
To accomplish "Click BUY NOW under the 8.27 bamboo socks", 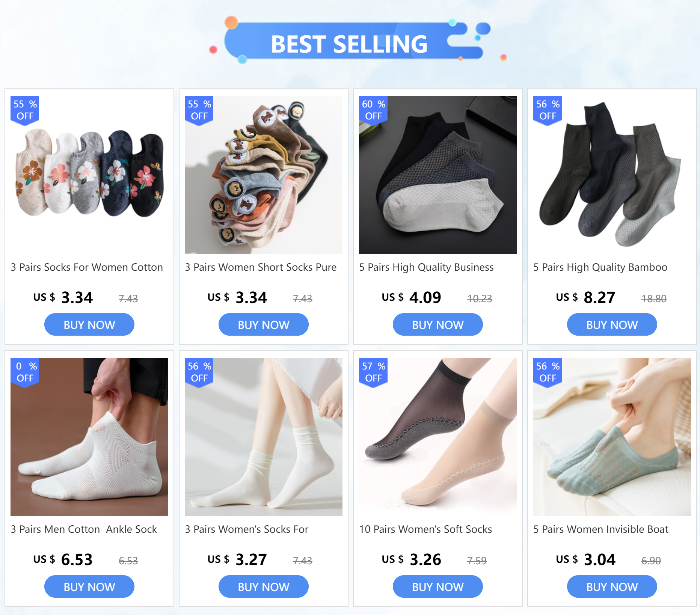I will 612,325.
